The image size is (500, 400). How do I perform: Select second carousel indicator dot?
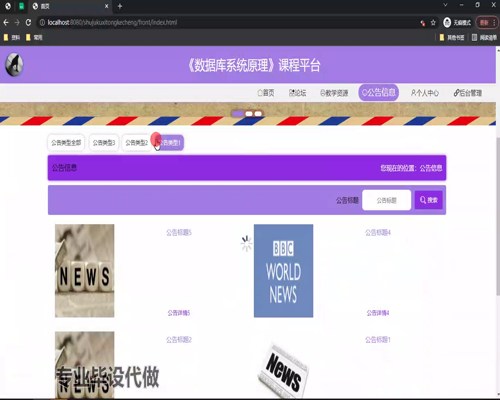[x=249, y=114]
